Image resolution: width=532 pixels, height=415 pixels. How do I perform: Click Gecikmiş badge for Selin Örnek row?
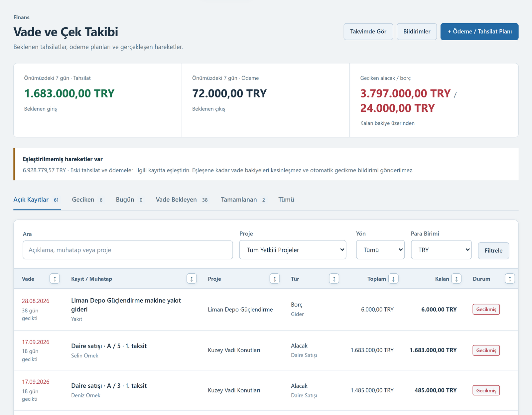click(486, 350)
